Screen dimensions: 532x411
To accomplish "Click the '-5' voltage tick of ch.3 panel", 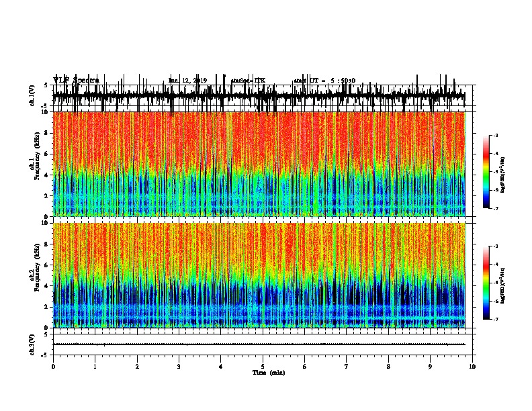I will coord(44,355).
